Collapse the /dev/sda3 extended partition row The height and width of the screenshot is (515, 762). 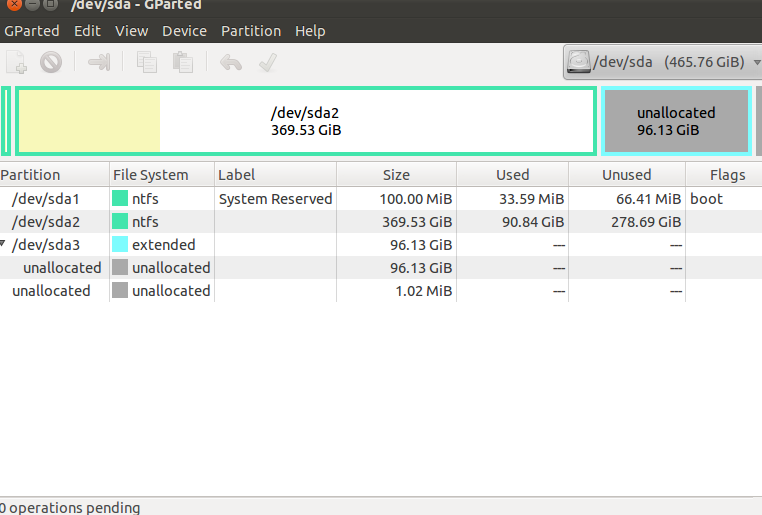pos(3,243)
